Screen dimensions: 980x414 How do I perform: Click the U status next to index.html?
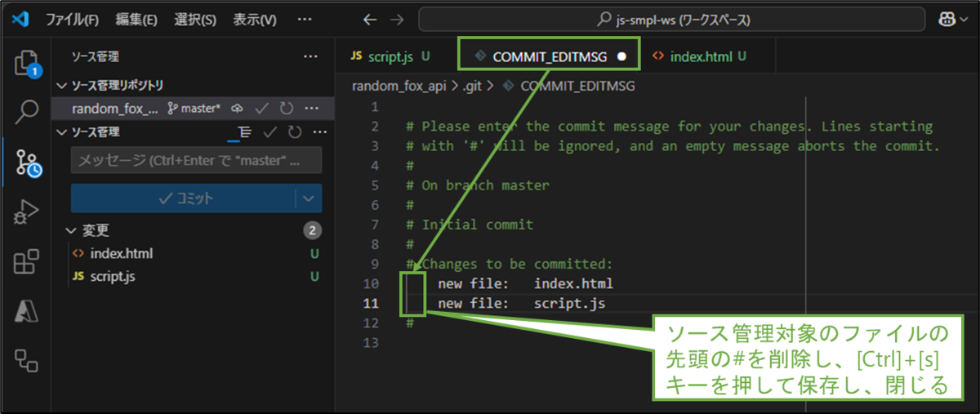coord(314,253)
